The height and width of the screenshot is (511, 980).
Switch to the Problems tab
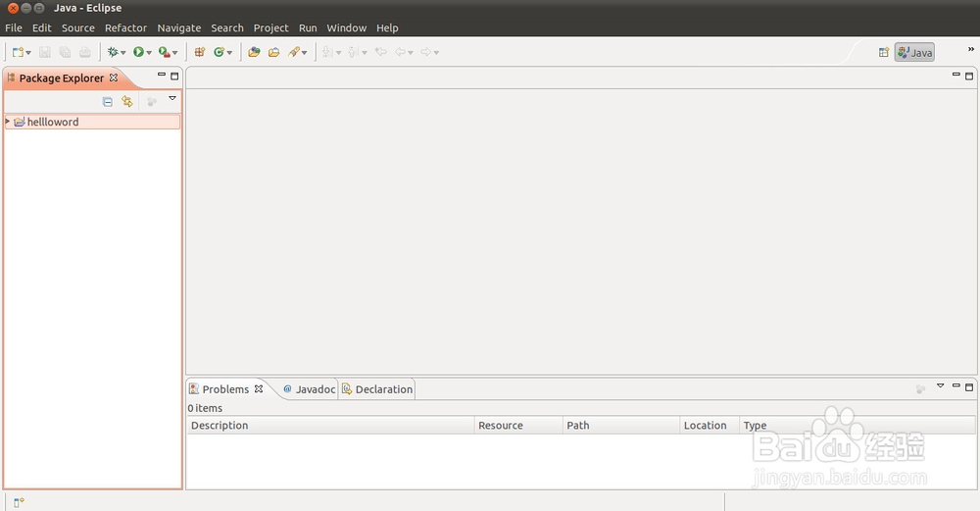[225, 389]
